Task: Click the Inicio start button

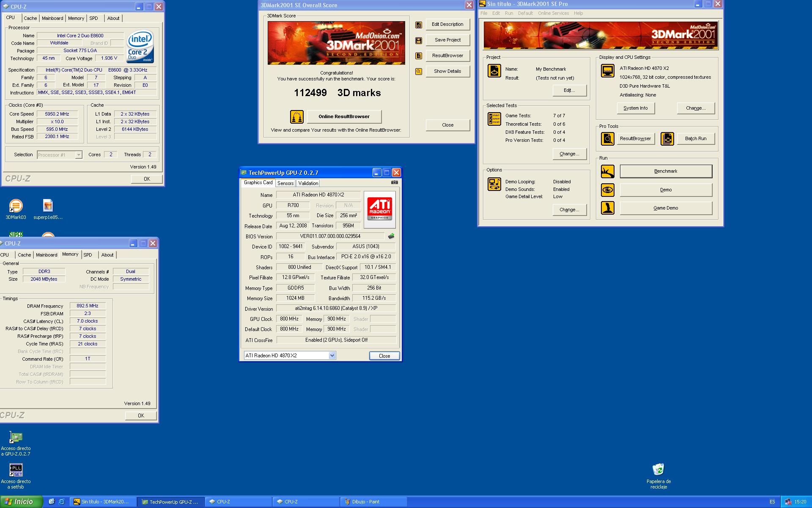Action: [x=21, y=502]
